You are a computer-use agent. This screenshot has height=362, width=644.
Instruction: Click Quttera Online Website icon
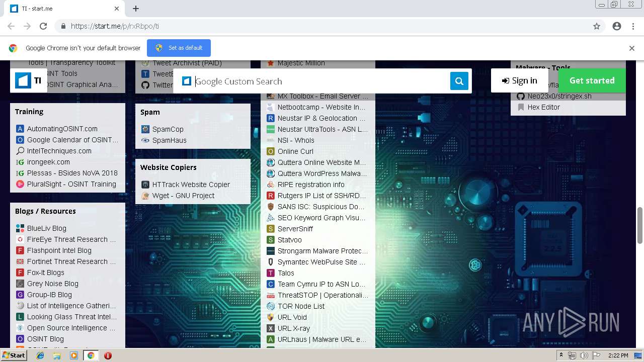pyautogui.click(x=271, y=162)
